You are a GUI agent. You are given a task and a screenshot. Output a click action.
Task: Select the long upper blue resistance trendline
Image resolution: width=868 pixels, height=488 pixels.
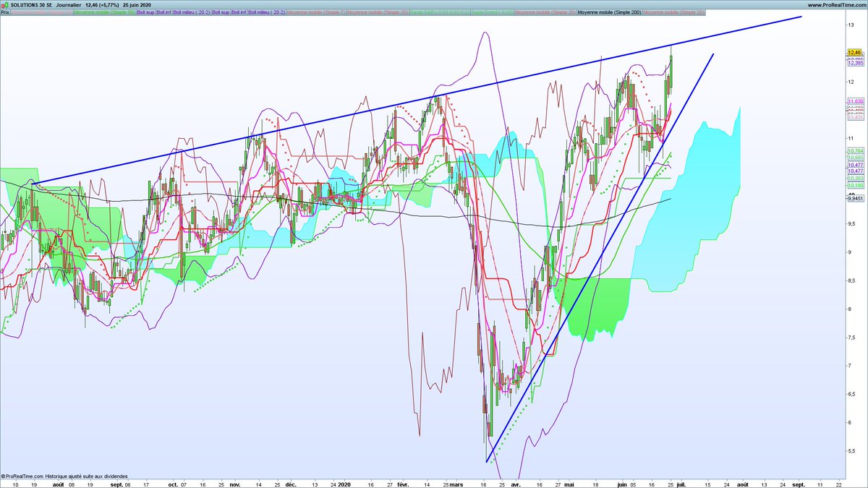[x=418, y=100]
